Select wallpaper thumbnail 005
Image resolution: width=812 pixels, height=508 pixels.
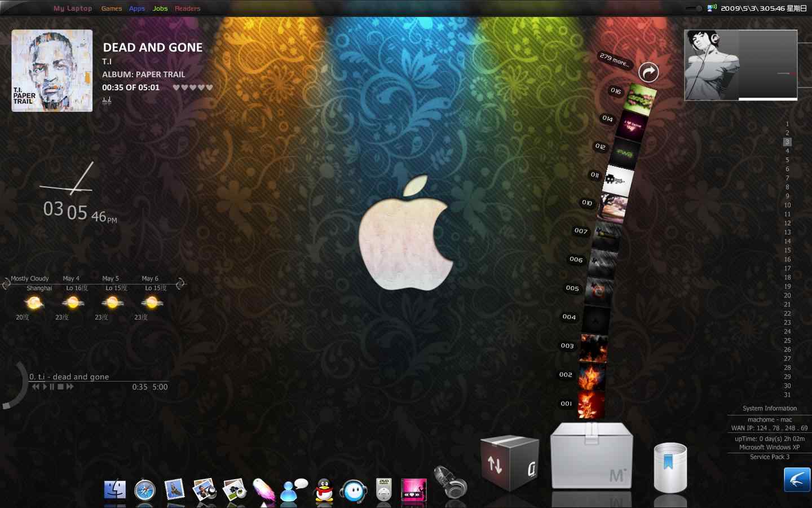point(598,292)
